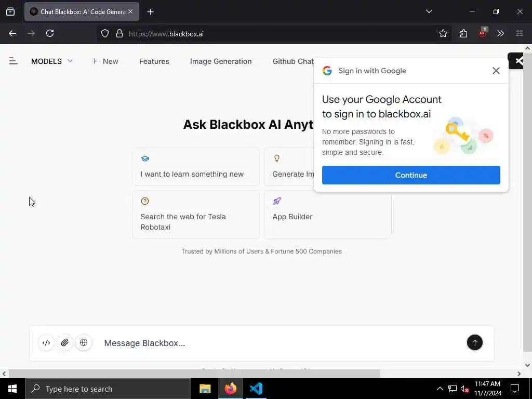Open the uBlock Origin extension icon
Image resolution: width=532 pixels, height=399 pixels.
pos(483,33)
